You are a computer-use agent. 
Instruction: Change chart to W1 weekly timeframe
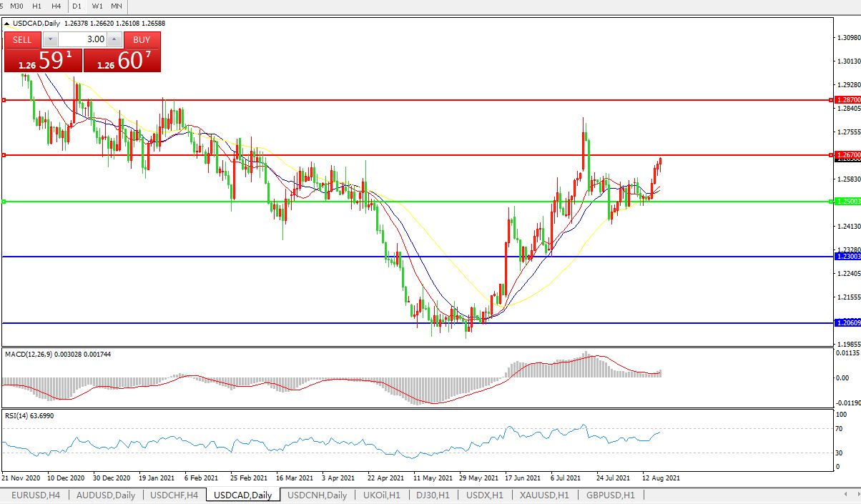[97, 6]
